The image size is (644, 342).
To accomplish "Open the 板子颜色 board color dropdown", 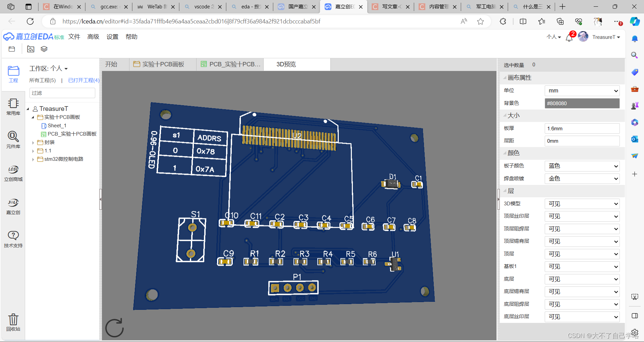I will click(582, 166).
